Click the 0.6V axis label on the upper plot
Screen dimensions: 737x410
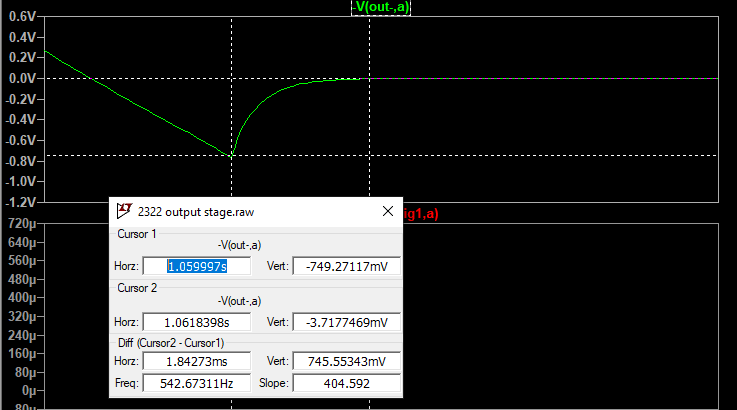point(22,16)
